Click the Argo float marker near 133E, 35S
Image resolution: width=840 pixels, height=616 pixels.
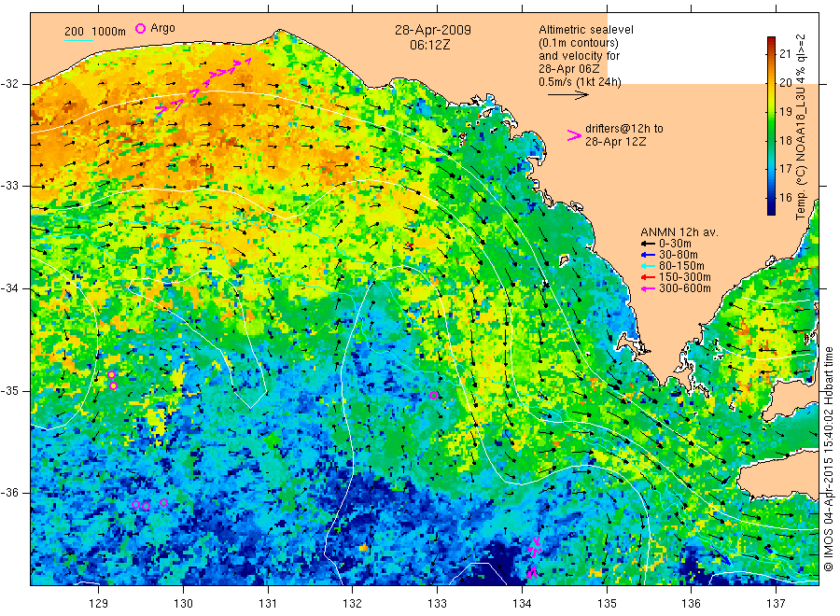coord(434,396)
